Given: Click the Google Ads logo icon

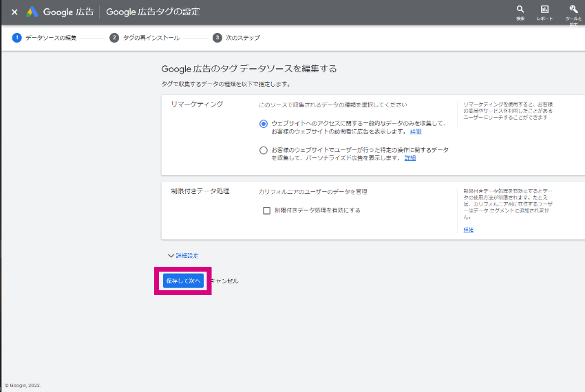Looking at the screenshot, I should [x=32, y=12].
